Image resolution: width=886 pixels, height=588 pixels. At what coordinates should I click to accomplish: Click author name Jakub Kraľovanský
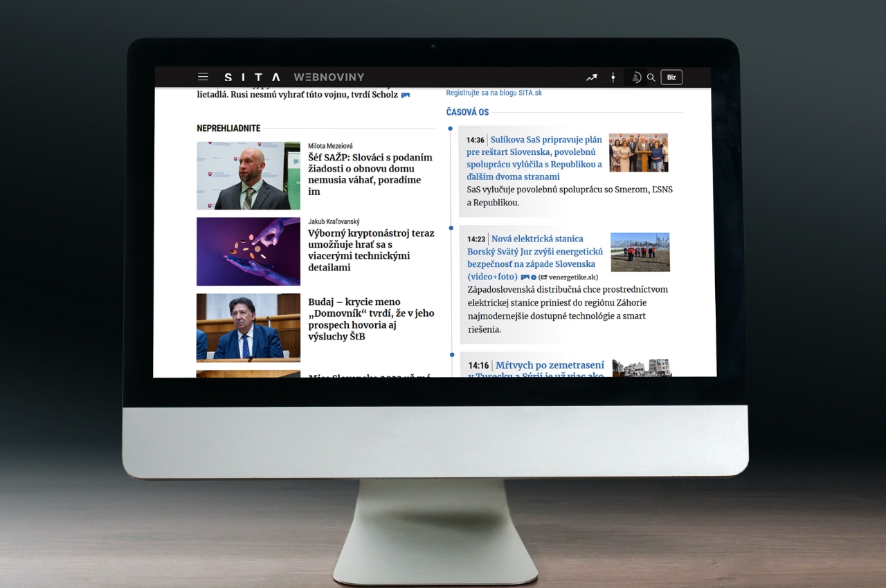334,221
